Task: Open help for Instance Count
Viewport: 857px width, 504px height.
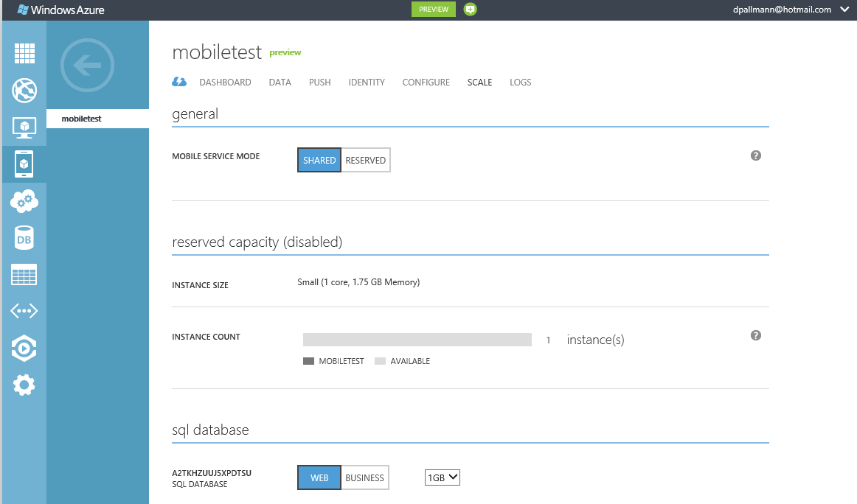Action: 756,335
